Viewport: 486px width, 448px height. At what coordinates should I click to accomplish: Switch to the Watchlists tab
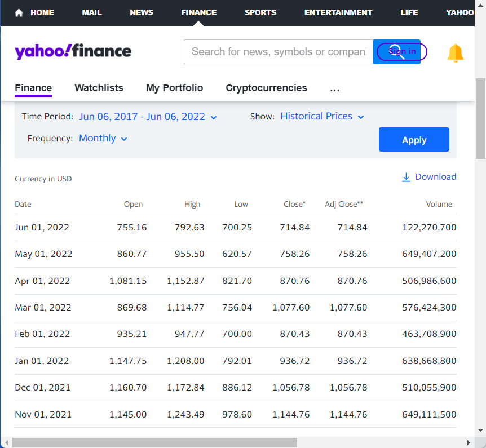pos(99,88)
